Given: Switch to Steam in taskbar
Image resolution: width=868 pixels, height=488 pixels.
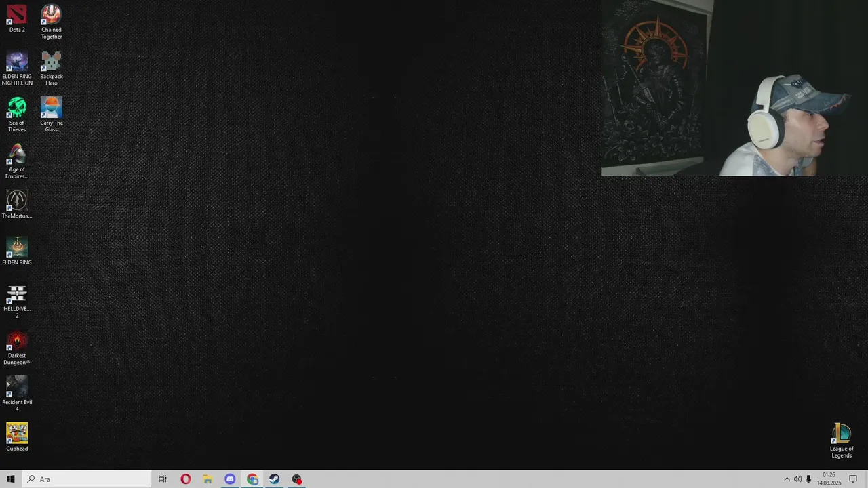Looking at the screenshot, I should [x=275, y=479].
